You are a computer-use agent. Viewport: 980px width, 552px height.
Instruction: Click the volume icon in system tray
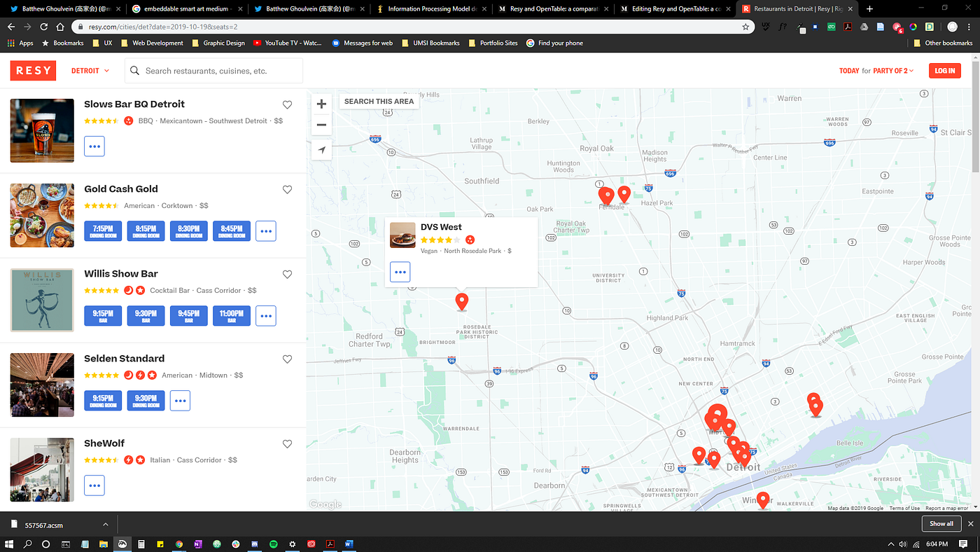point(903,544)
